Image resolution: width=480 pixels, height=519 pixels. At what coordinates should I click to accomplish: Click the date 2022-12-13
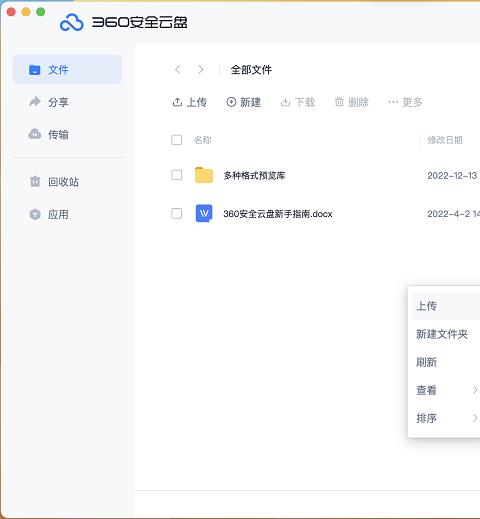(452, 175)
